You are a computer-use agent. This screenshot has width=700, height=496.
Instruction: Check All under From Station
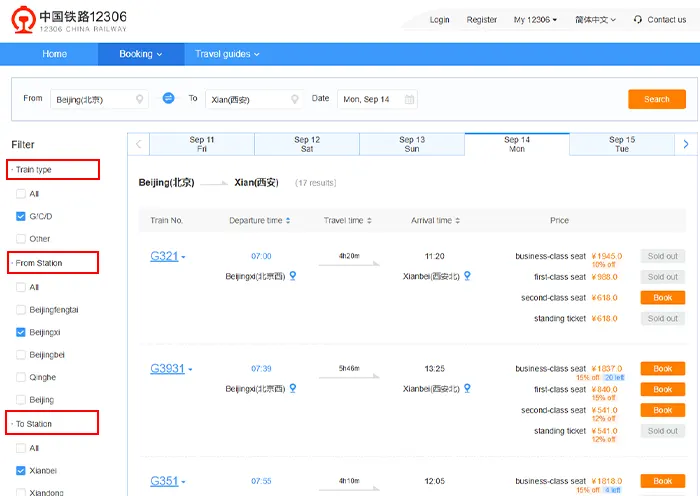point(21,287)
